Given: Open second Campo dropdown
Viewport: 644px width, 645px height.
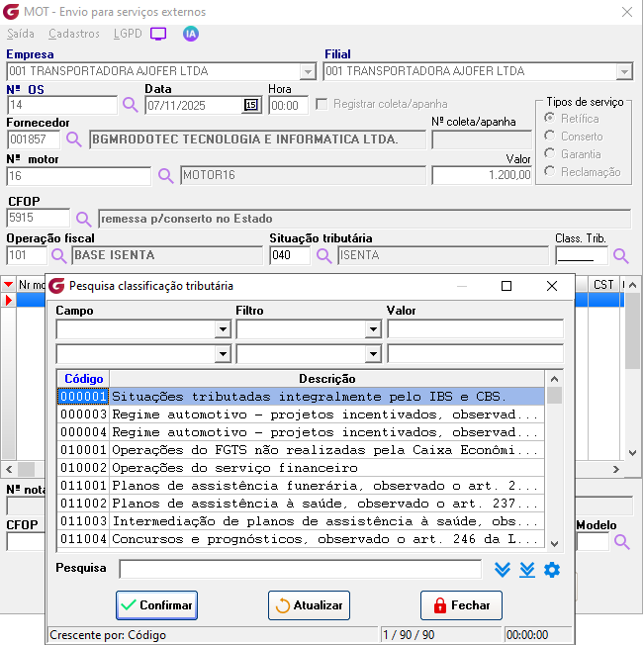Looking at the screenshot, I should click(223, 354).
